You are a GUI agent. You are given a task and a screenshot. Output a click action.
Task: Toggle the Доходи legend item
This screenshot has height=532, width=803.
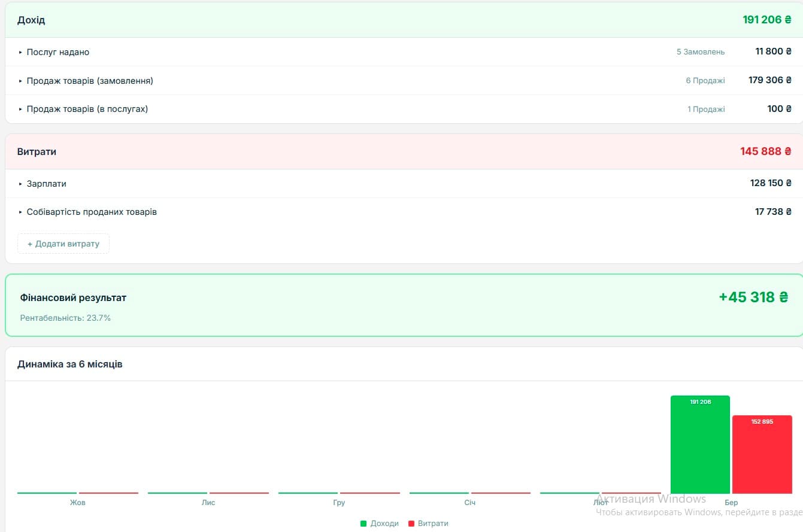pyautogui.click(x=384, y=523)
